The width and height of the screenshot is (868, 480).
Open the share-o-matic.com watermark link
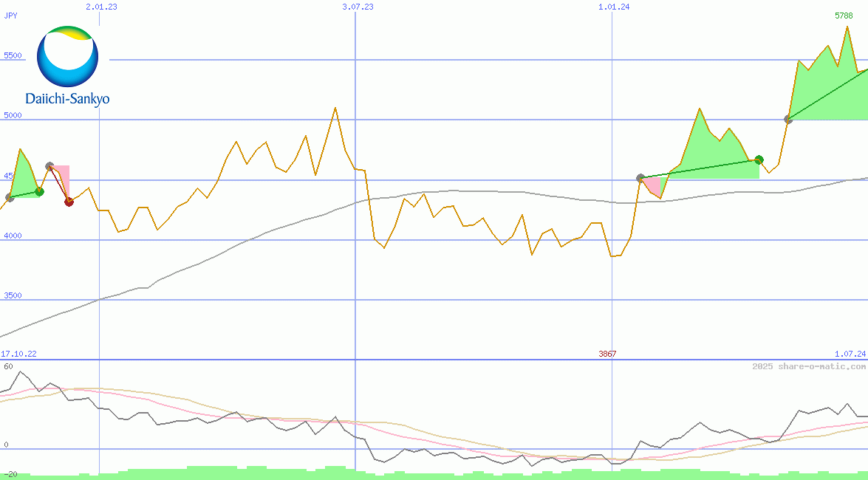click(809, 366)
